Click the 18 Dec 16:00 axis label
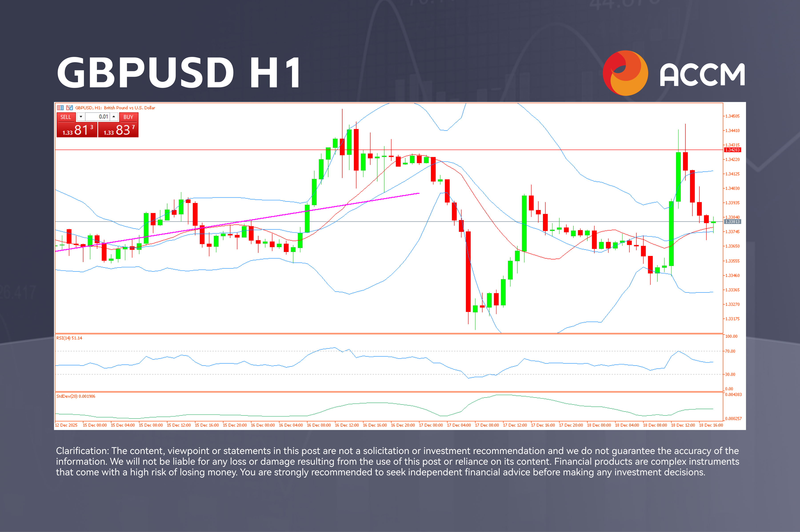800x532 pixels. [x=712, y=425]
